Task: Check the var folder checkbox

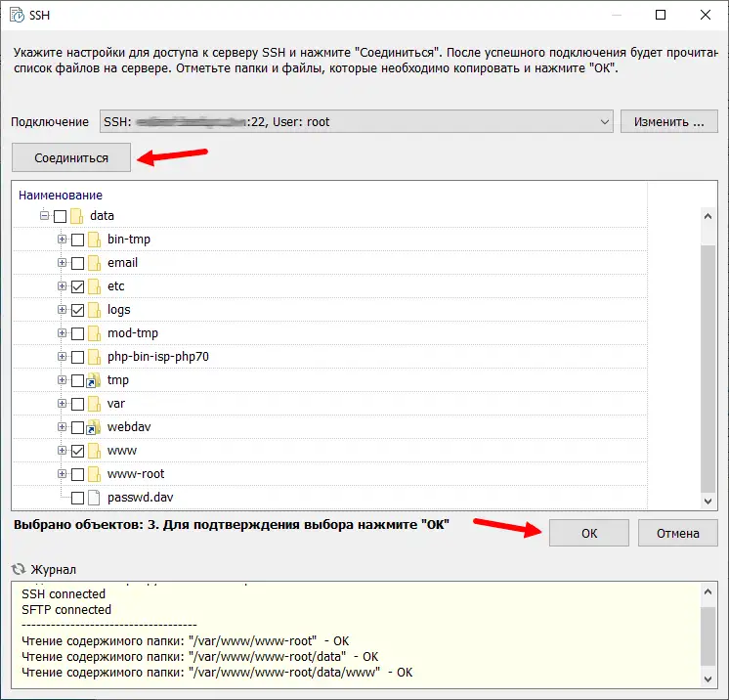Action: tap(78, 404)
